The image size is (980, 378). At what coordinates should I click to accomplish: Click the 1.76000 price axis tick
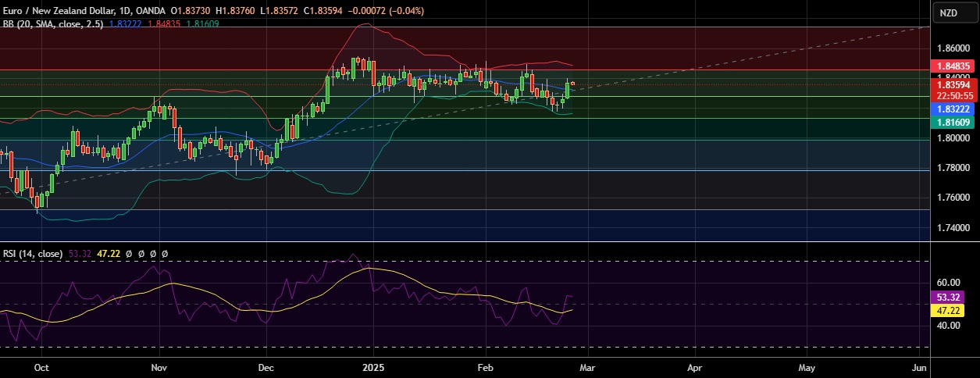click(x=952, y=198)
